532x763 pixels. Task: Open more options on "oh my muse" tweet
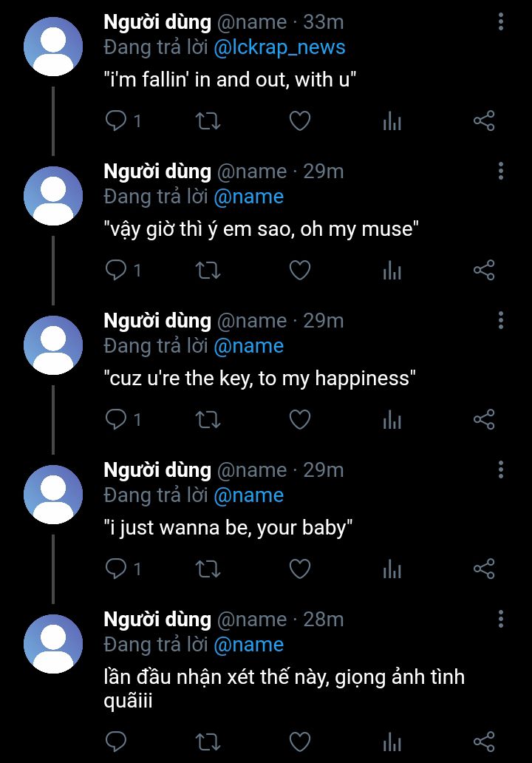coord(501,172)
